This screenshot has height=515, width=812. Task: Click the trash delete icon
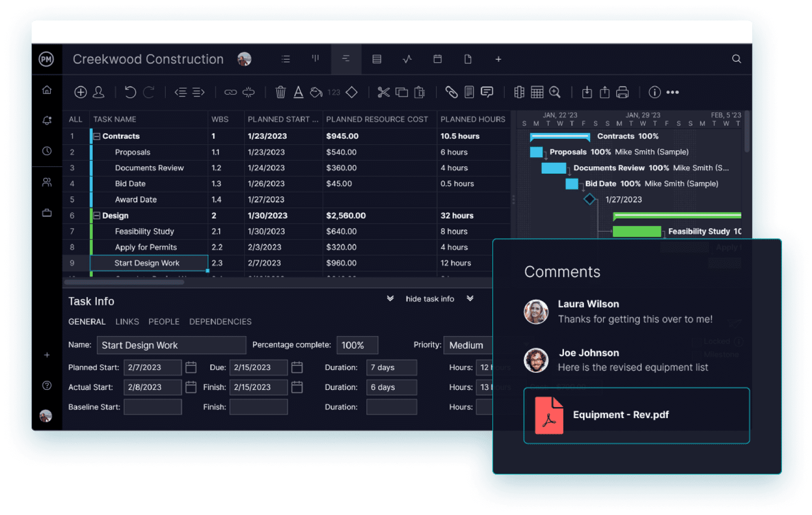[x=280, y=92]
